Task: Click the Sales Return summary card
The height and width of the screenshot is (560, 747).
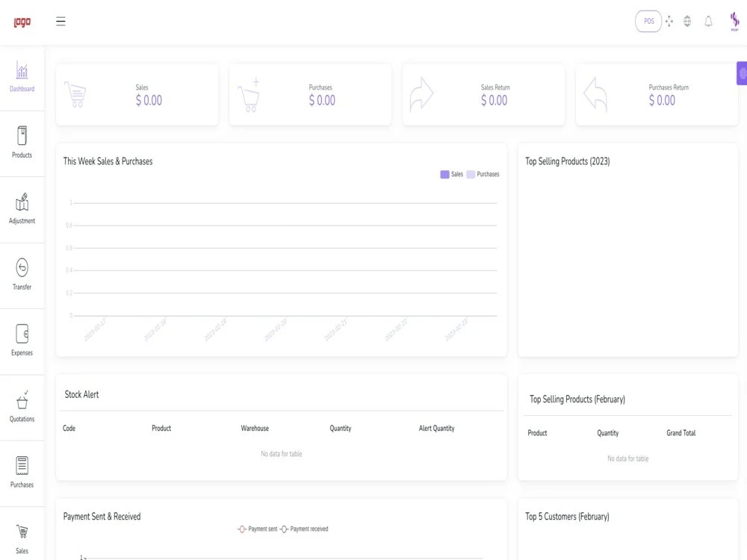Action: (483, 94)
